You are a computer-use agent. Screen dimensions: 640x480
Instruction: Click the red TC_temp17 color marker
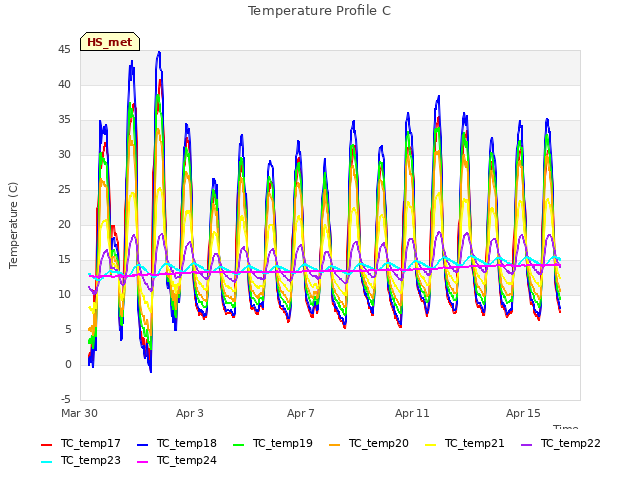pos(47,445)
